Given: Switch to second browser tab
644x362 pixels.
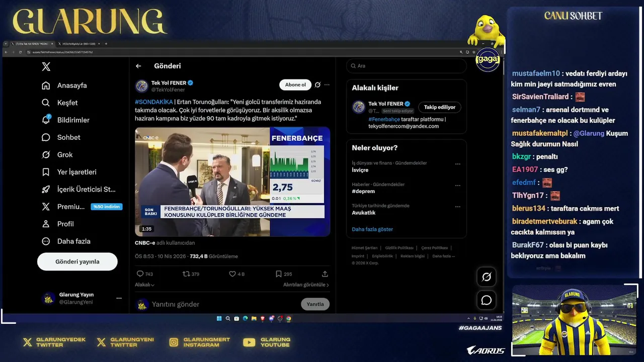Looking at the screenshot, I should coord(79,44).
